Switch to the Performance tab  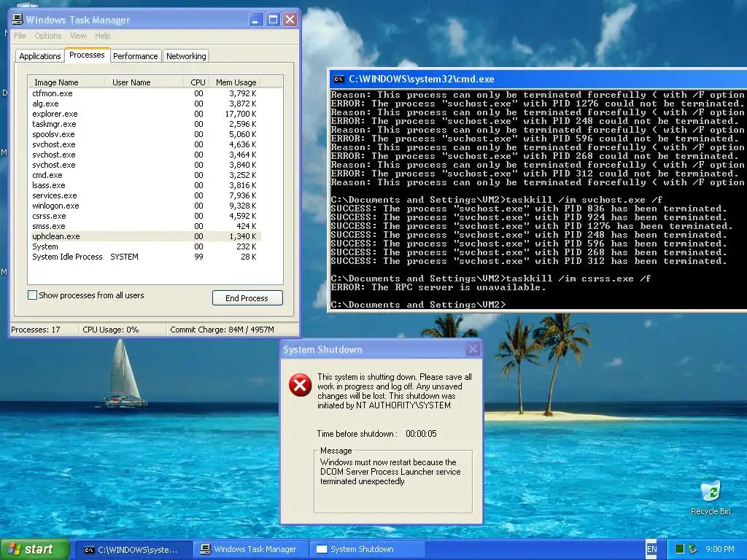[x=135, y=56]
